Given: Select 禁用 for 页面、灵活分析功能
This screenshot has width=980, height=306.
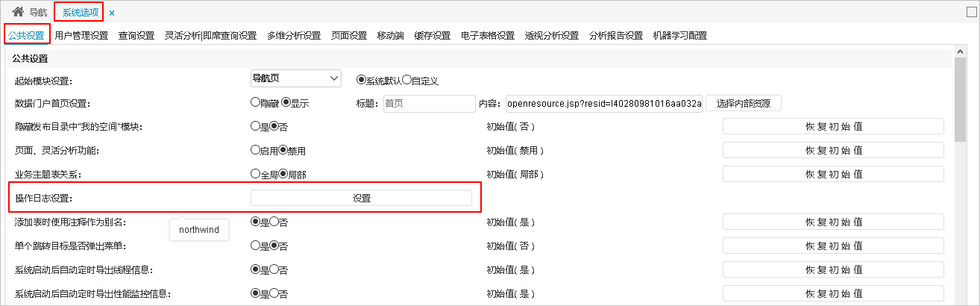Looking at the screenshot, I should (283, 150).
